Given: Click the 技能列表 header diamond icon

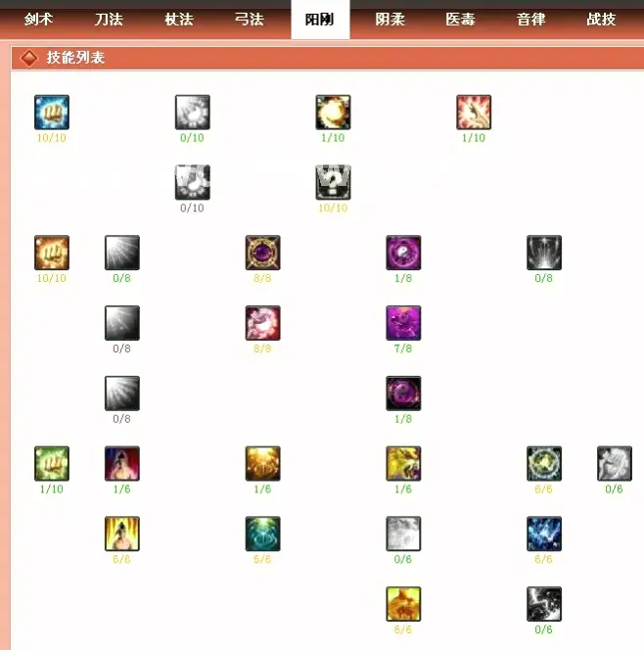Looking at the screenshot, I should (29, 58).
